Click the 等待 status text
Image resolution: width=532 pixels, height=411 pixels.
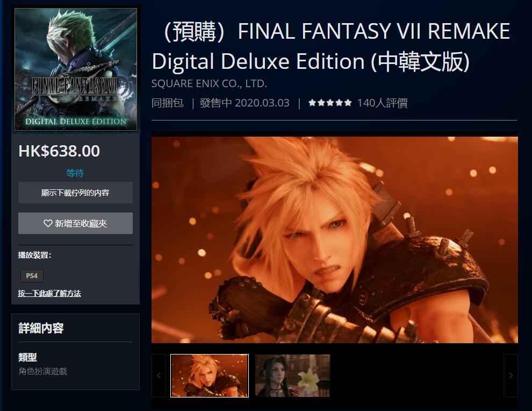(75, 173)
